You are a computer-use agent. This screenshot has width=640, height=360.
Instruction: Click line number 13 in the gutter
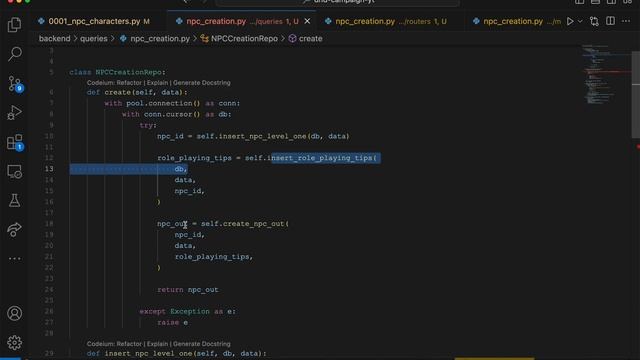(x=49, y=169)
